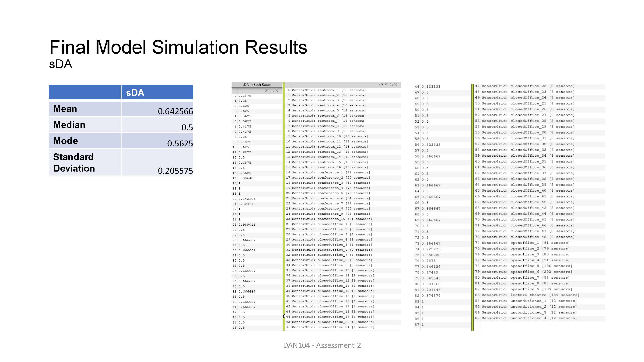Click the {0;0;0;0} path label in grid panel
The width and height of the screenshot is (644, 362).
tap(388, 84)
